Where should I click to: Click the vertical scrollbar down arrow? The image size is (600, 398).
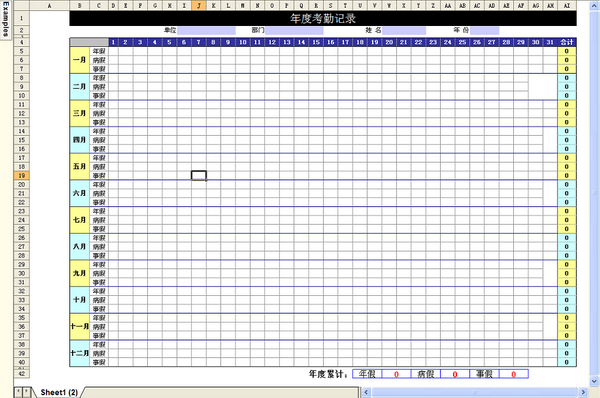[594, 381]
